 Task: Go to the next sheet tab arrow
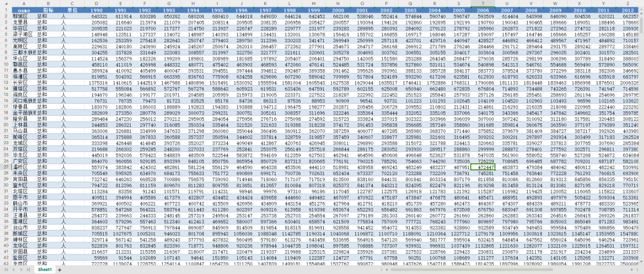[x=20, y=269]
